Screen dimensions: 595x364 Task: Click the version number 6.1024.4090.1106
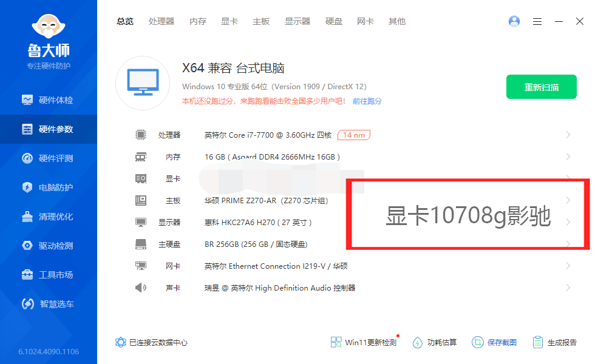click(x=49, y=352)
